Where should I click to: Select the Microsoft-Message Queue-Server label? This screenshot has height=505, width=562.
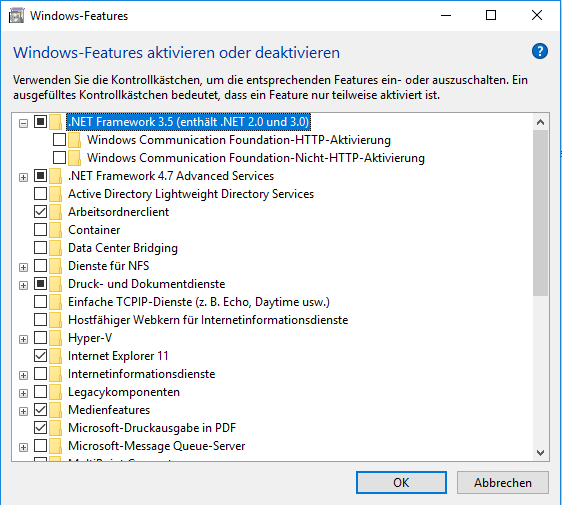pos(157,446)
